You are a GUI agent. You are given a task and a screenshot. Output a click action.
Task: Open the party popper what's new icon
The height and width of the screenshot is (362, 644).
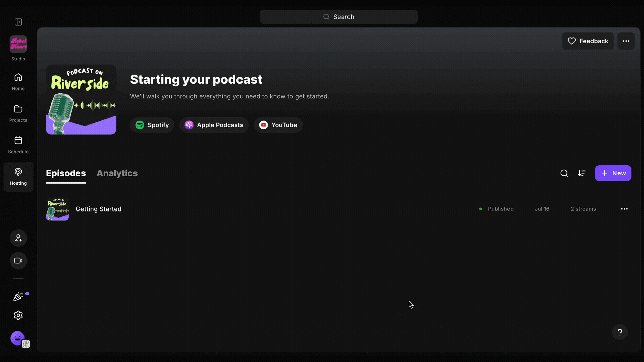(18, 297)
